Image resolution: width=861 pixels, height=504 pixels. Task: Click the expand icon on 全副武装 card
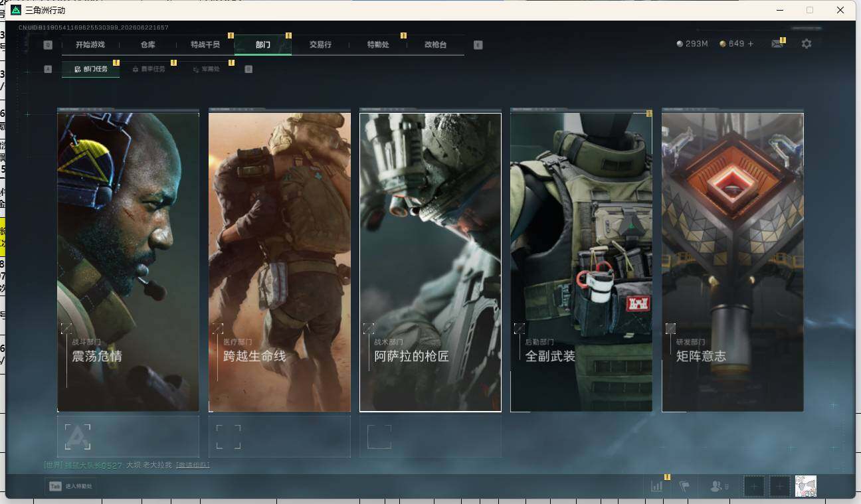tap(520, 329)
